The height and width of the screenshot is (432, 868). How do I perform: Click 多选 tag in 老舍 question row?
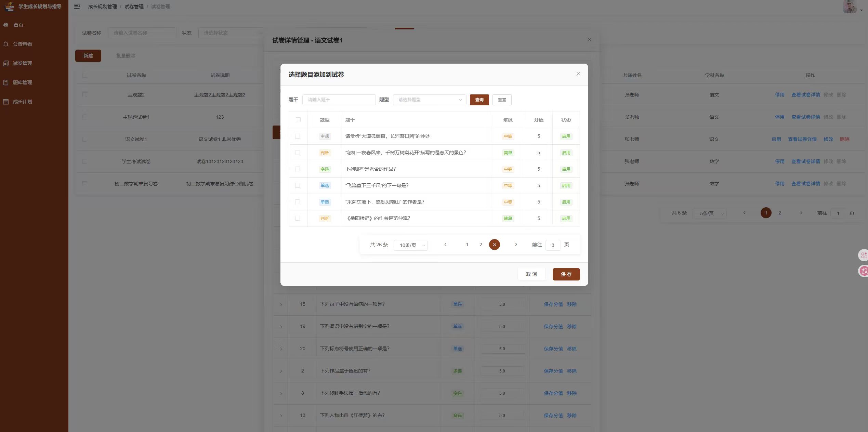[325, 169]
